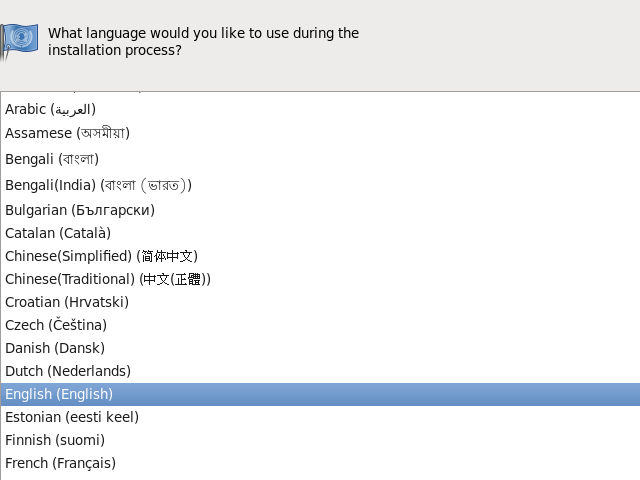Select Danish (Dansk) in list
The width and height of the screenshot is (640, 480).
pos(55,348)
